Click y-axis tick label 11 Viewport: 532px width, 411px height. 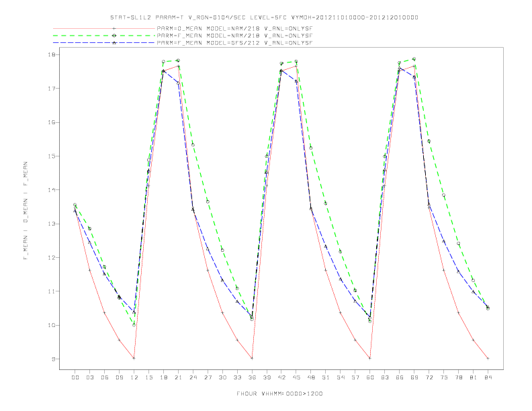click(x=52, y=291)
